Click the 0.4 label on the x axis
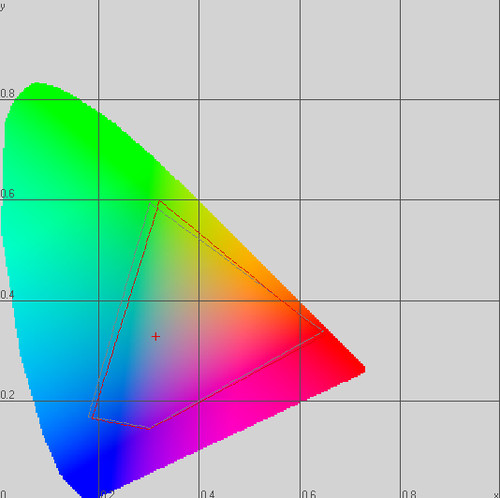The image size is (500, 498). tap(208, 494)
